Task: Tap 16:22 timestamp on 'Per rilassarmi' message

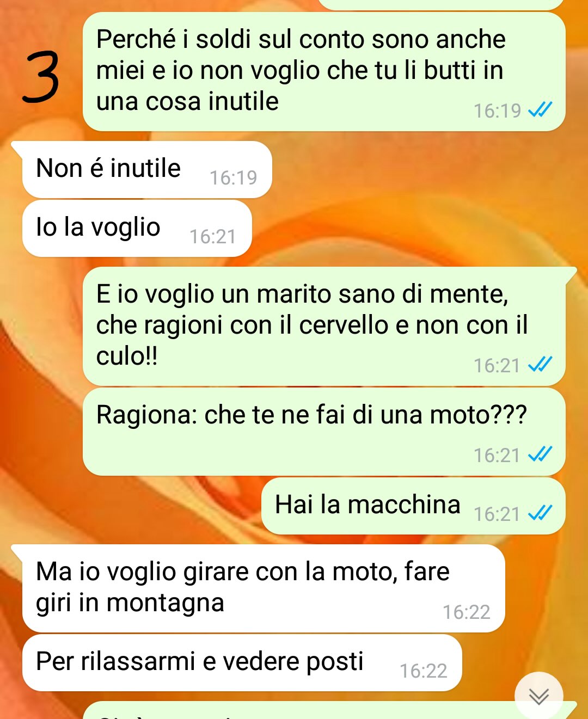Action: click(423, 671)
